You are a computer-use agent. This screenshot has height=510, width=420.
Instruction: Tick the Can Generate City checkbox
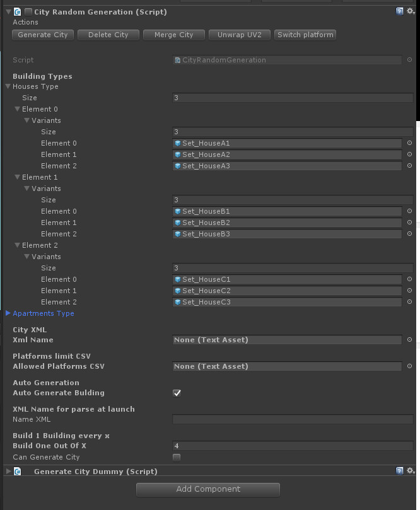pos(177,457)
